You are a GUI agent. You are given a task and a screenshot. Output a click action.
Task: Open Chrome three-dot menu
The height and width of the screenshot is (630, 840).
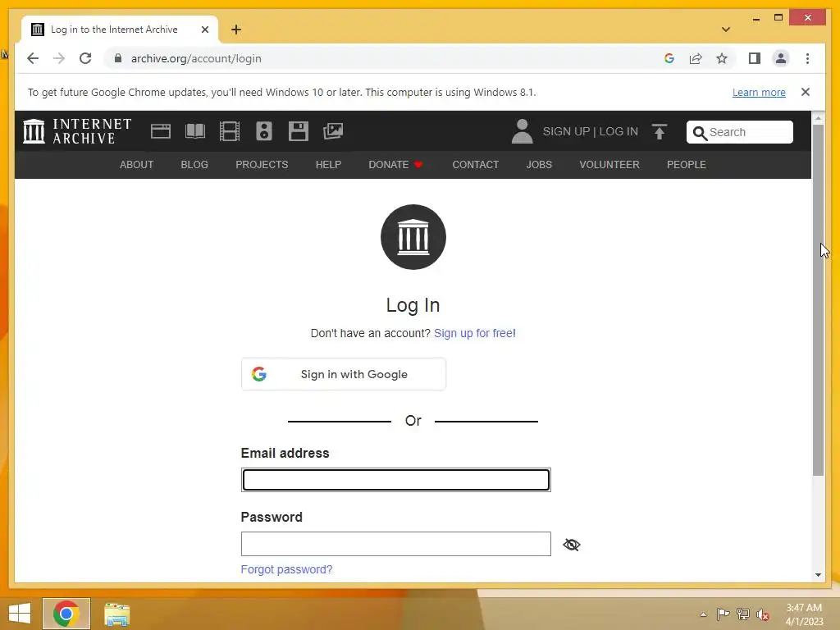click(x=807, y=58)
